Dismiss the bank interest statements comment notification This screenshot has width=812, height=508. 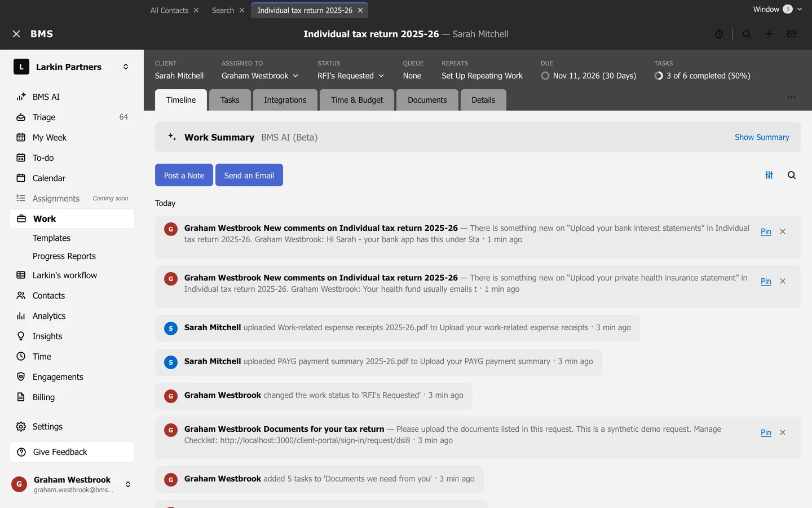783,231
